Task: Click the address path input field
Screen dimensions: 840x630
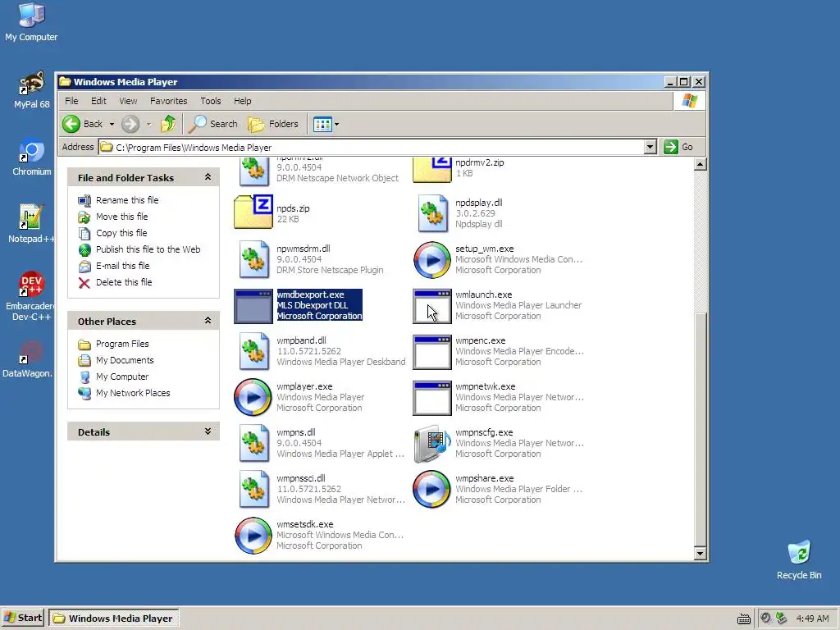Action: (372, 148)
